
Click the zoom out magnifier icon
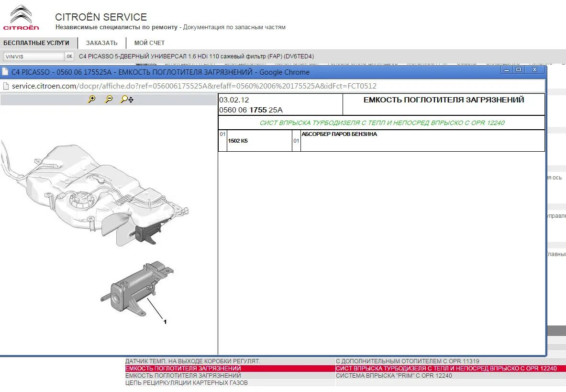click(108, 99)
